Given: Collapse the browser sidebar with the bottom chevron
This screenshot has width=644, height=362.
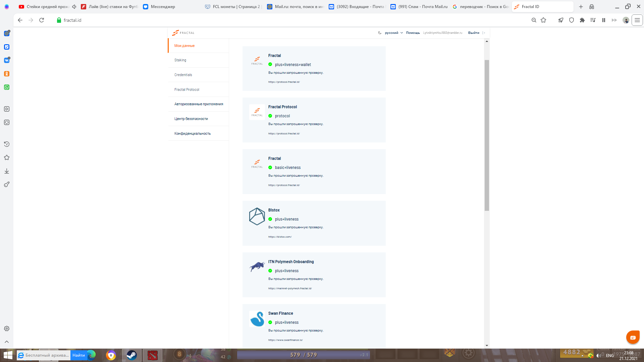Looking at the screenshot, I should point(7,342).
